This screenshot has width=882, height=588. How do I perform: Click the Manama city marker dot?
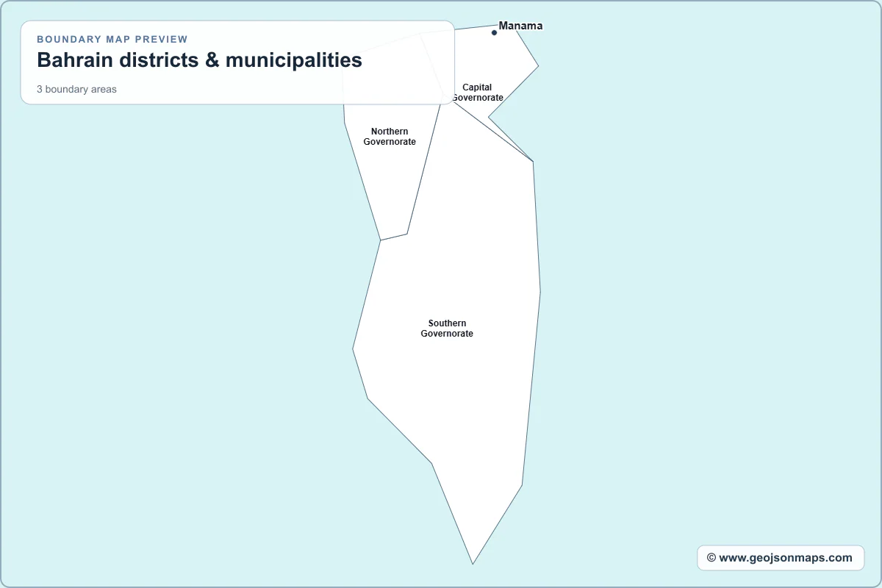click(x=494, y=32)
